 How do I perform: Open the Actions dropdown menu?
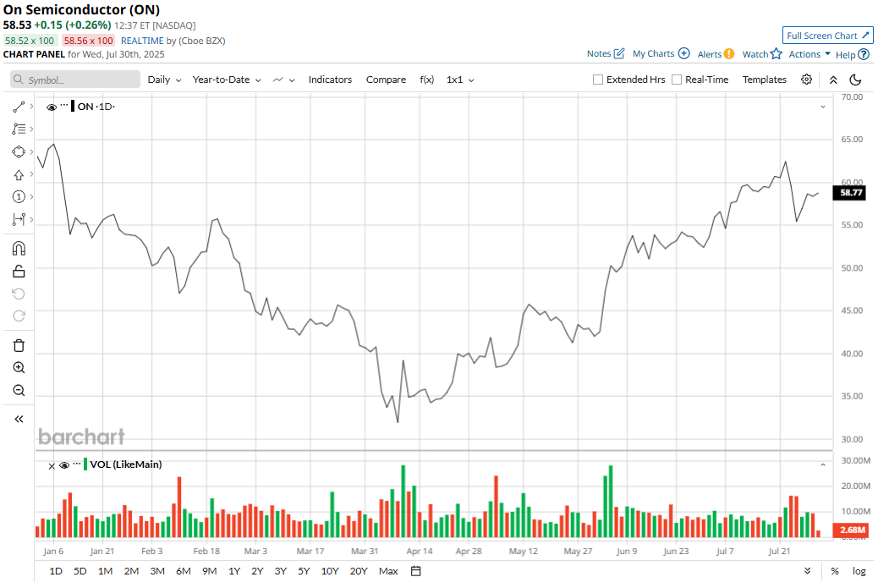point(809,54)
